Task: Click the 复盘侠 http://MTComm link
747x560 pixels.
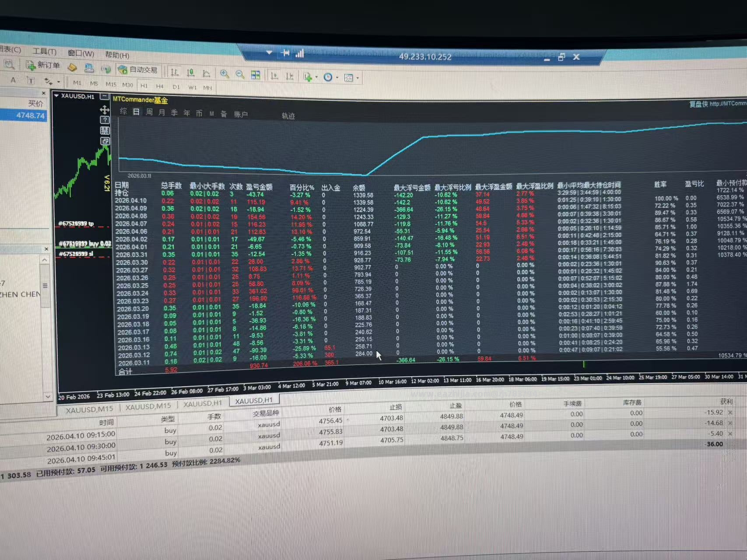Action: [x=718, y=104]
